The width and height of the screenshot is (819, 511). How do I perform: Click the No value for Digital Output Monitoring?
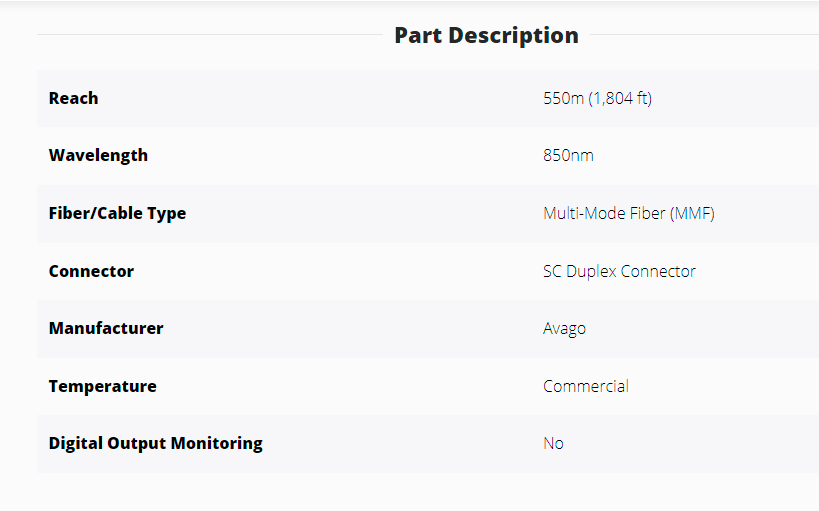(553, 443)
